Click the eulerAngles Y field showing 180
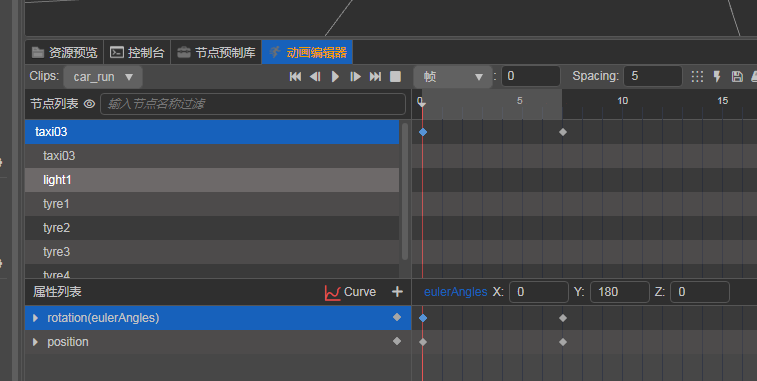 click(619, 292)
